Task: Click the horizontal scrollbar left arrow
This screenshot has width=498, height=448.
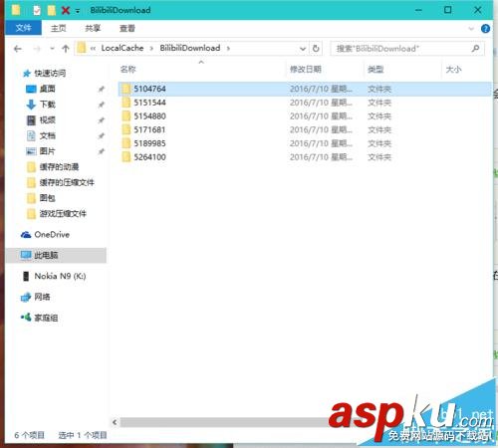Action: coord(115,422)
